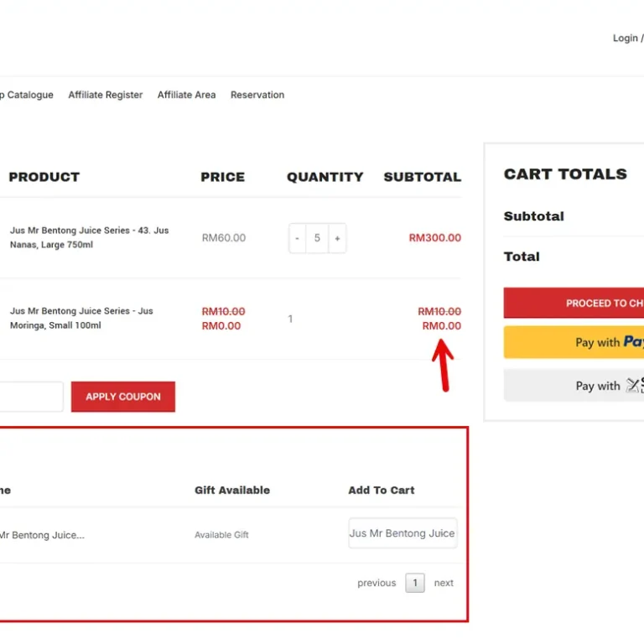
Task: Click the quantity field showing 5
Action: [317, 238]
